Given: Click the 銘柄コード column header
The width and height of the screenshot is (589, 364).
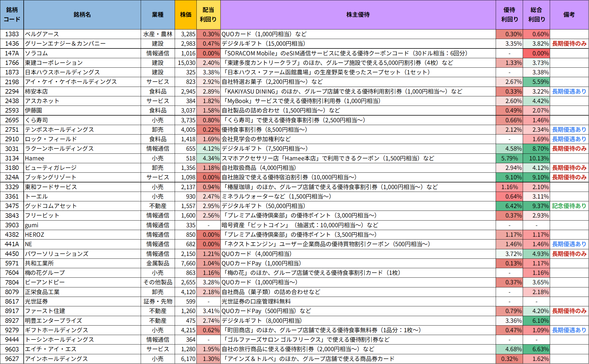Looking at the screenshot, I should click(12, 14).
